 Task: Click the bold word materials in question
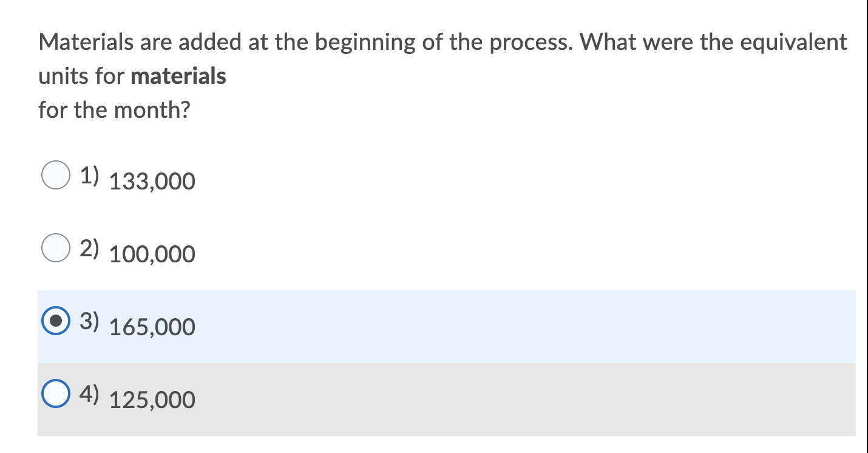pos(178,76)
